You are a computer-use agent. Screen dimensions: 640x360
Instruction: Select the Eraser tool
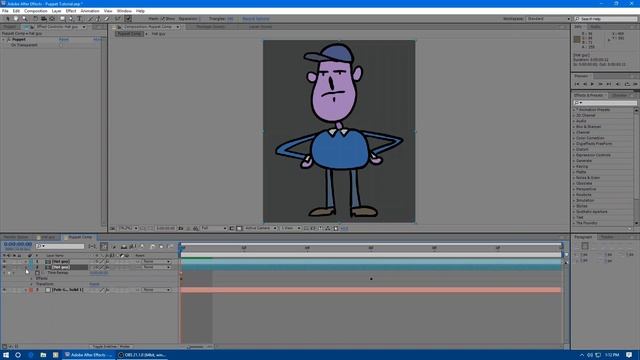point(107,19)
